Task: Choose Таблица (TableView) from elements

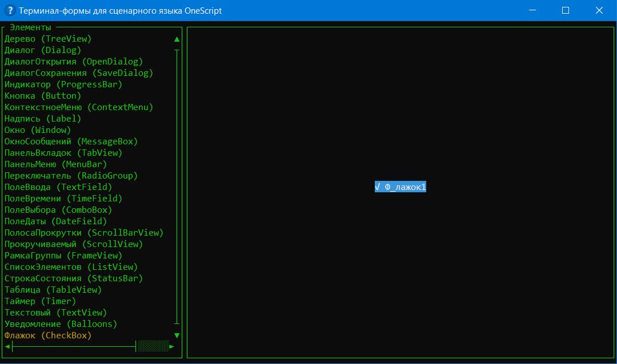Action: click(x=53, y=290)
